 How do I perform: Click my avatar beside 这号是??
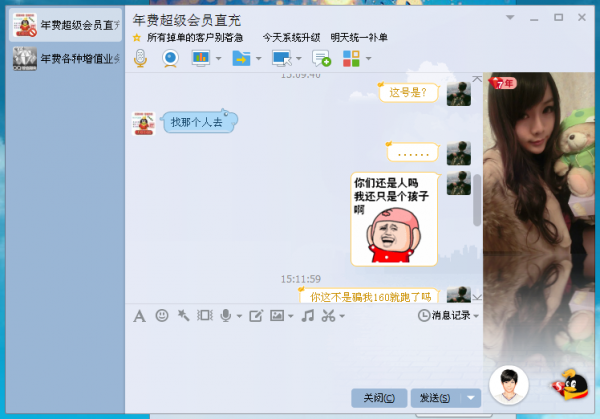tap(459, 94)
